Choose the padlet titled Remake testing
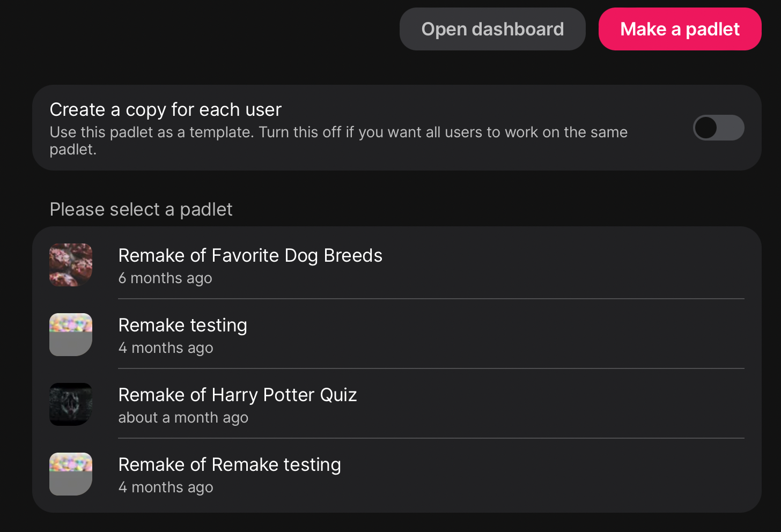The width and height of the screenshot is (781, 532). [x=182, y=325]
